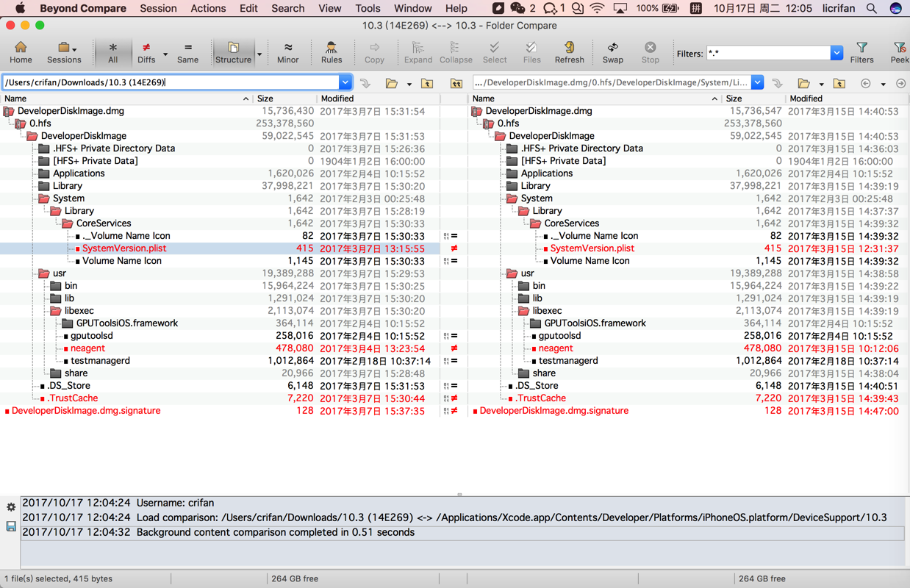Open the Actions menu
This screenshot has height=588, width=910.
click(208, 8)
